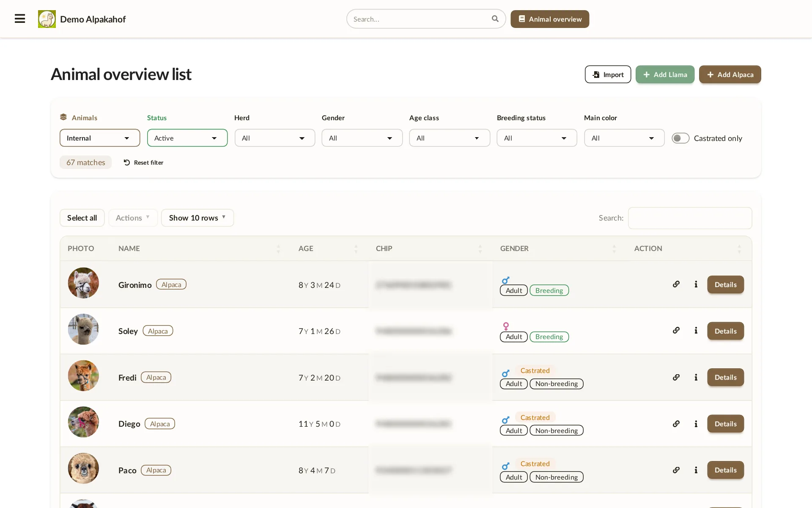Click the Import button
The height and width of the screenshot is (508, 812).
point(608,75)
